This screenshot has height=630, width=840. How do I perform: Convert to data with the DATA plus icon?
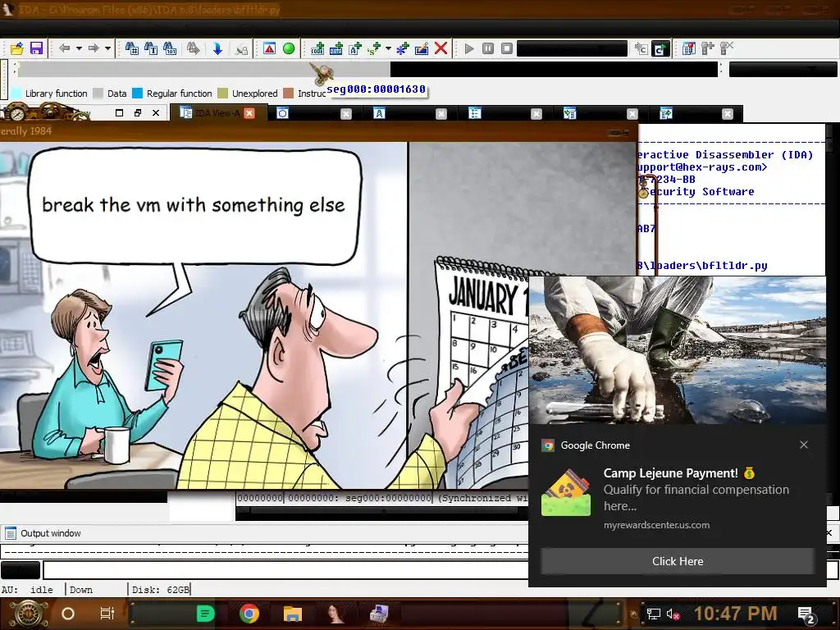tap(336, 48)
